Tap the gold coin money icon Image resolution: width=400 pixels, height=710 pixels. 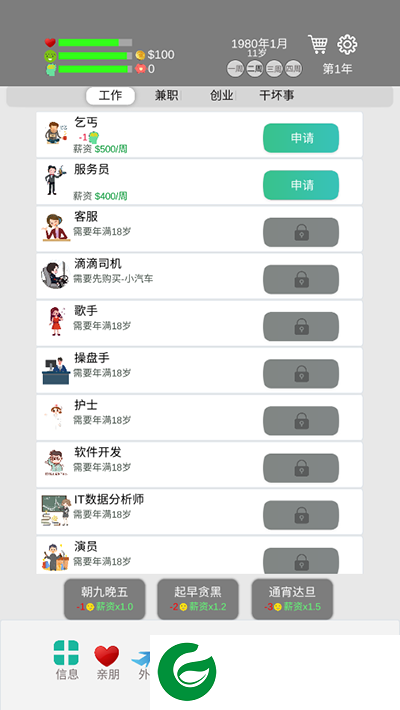140,55
